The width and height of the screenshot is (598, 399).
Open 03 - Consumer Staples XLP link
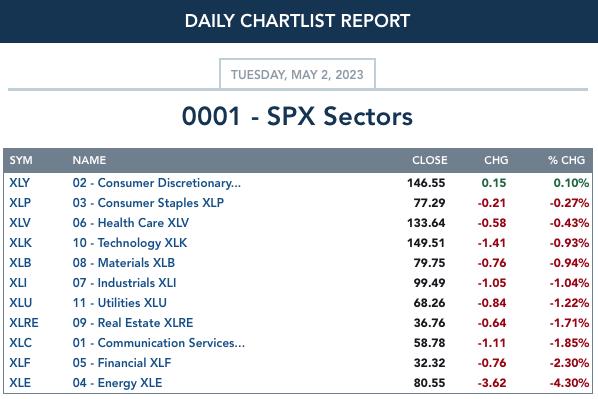(148, 203)
